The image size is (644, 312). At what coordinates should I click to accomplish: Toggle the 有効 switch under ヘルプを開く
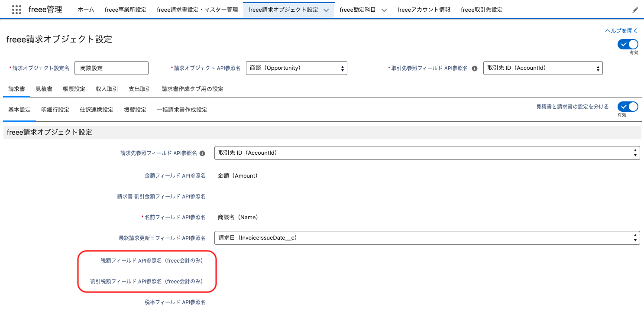point(628,44)
